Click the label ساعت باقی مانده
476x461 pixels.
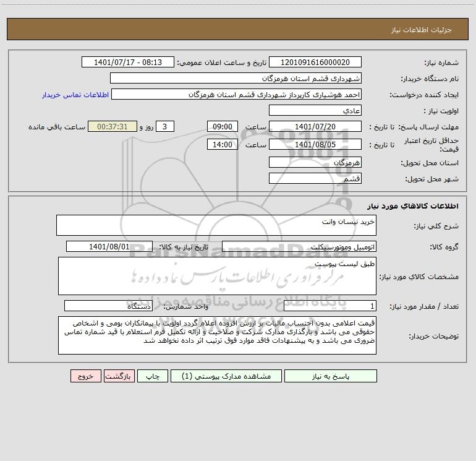click(x=57, y=127)
